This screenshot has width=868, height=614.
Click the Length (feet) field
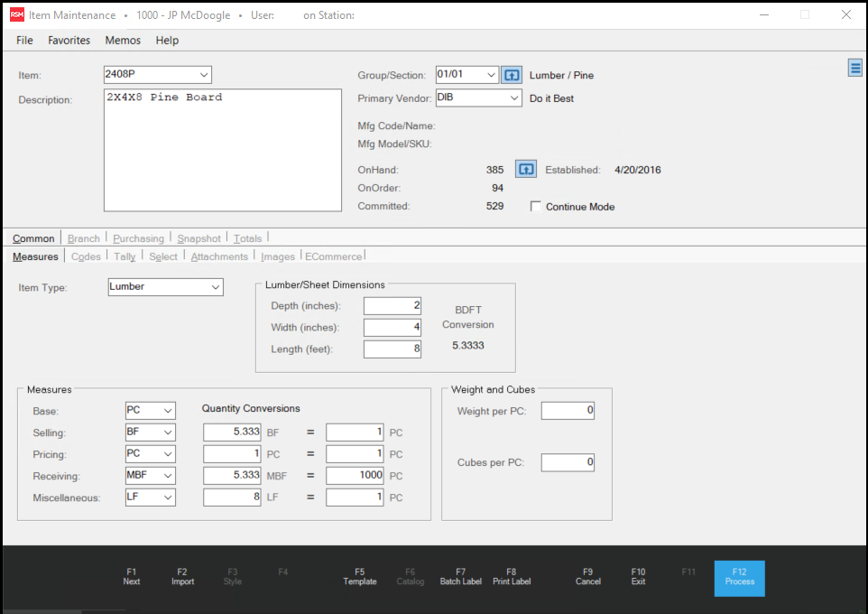point(392,349)
